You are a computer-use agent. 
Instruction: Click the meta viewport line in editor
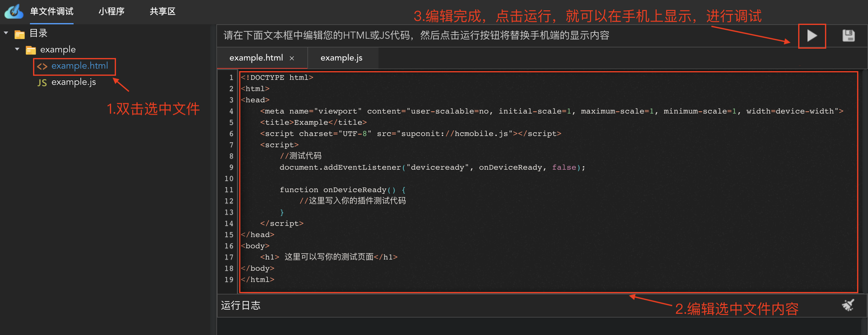click(x=552, y=111)
